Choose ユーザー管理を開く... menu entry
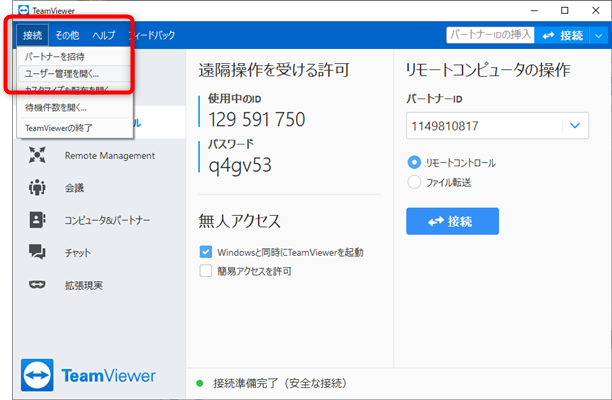The image size is (612, 400). (x=73, y=73)
